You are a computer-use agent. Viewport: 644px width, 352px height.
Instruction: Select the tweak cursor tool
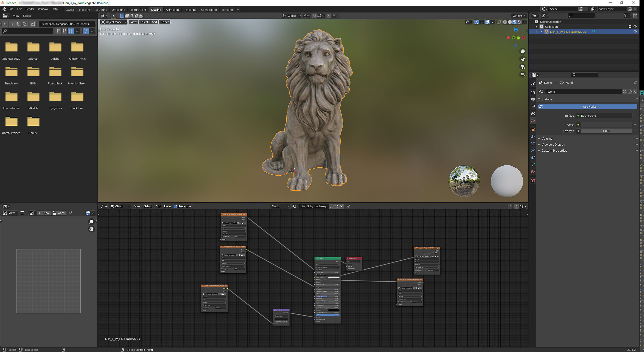(x=113, y=16)
